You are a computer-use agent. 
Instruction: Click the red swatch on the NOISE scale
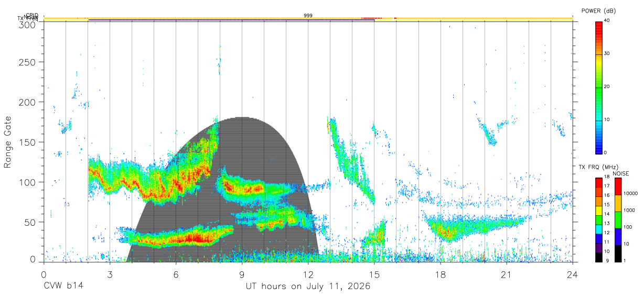click(x=618, y=186)
